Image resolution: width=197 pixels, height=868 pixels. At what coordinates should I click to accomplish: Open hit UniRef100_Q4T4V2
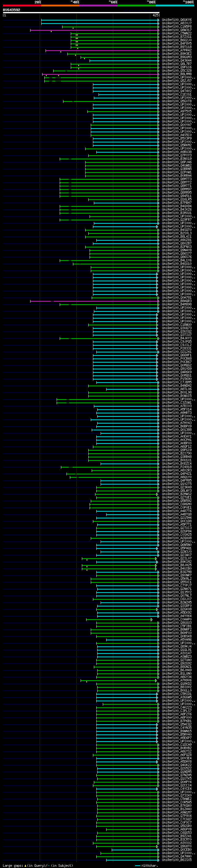point(177,91)
